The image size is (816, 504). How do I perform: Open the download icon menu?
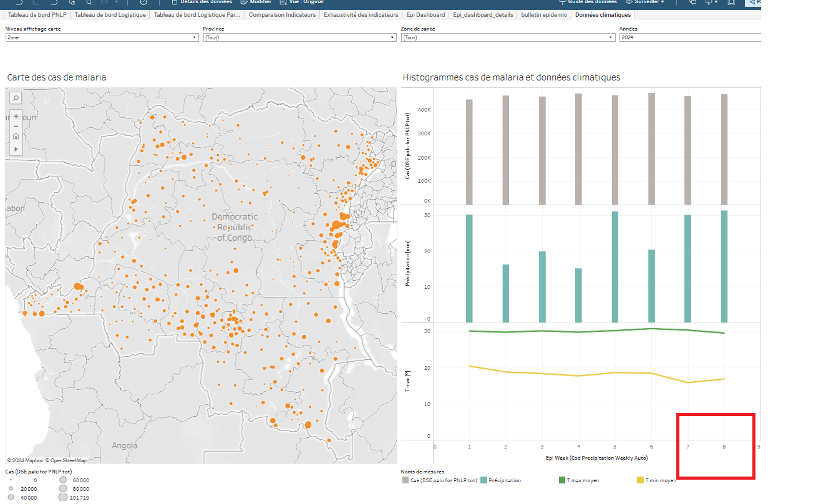[711, 2]
